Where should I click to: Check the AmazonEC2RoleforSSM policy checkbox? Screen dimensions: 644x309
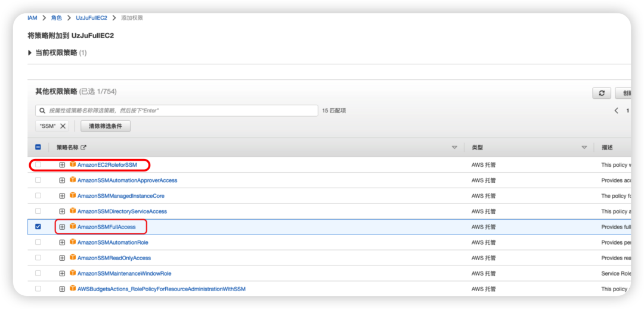(38, 165)
